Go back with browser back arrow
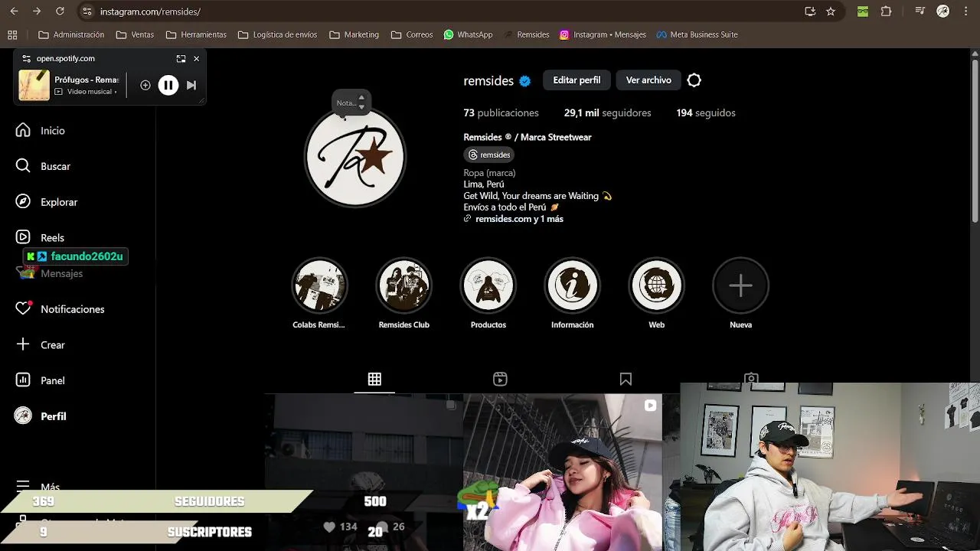This screenshot has width=980, height=551. tap(14, 11)
